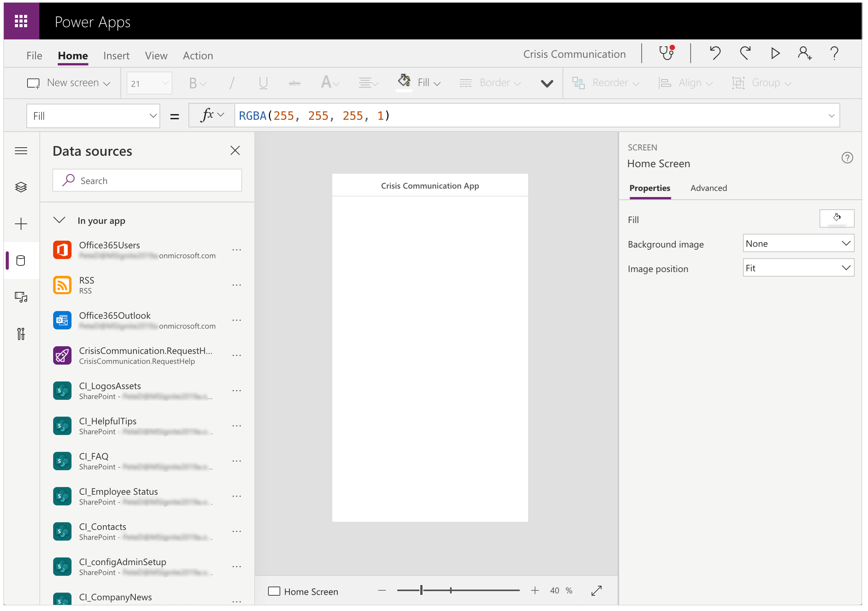Click the Play/Preview app button
Image resolution: width=868 pixels, height=611 pixels.
[x=774, y=54]
